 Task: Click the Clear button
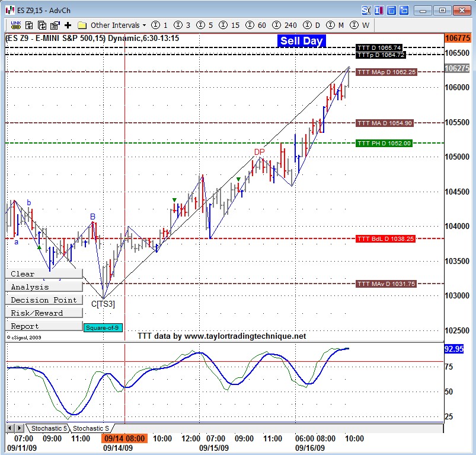[x=44, y=273]
